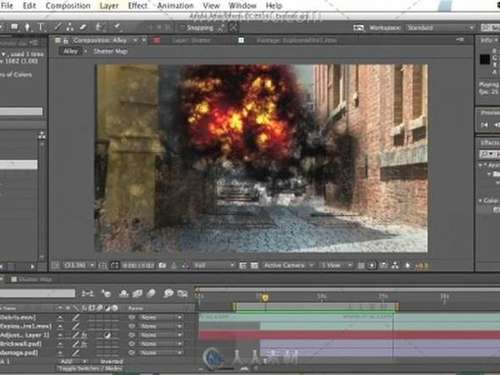Open the Active Camera dropdown
Viewport: 500px width, 375px height.
[x=288, y=266]
